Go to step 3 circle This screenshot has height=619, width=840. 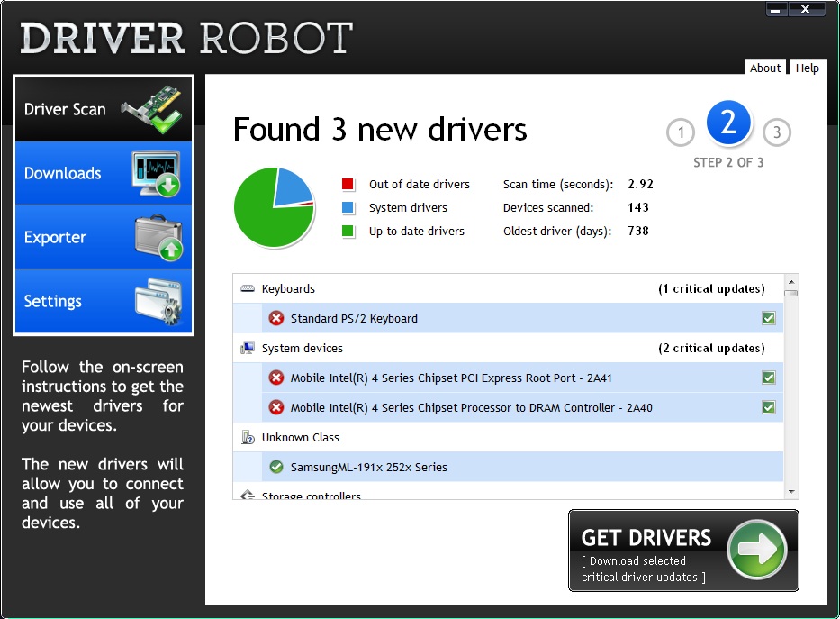coord(777,132)
